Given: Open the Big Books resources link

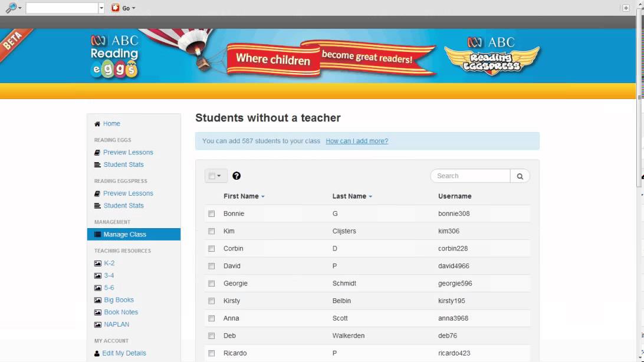Looking at the screenshot, I should tap(119, 300).
